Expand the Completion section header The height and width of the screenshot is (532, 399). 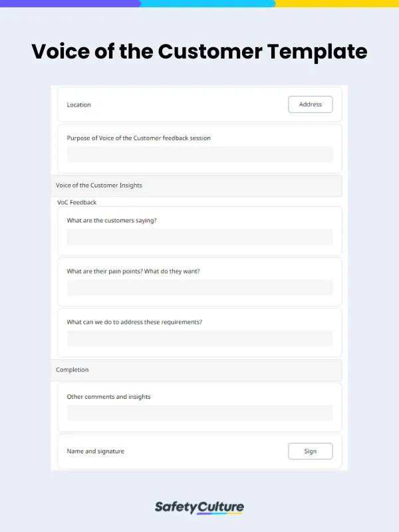72,370
